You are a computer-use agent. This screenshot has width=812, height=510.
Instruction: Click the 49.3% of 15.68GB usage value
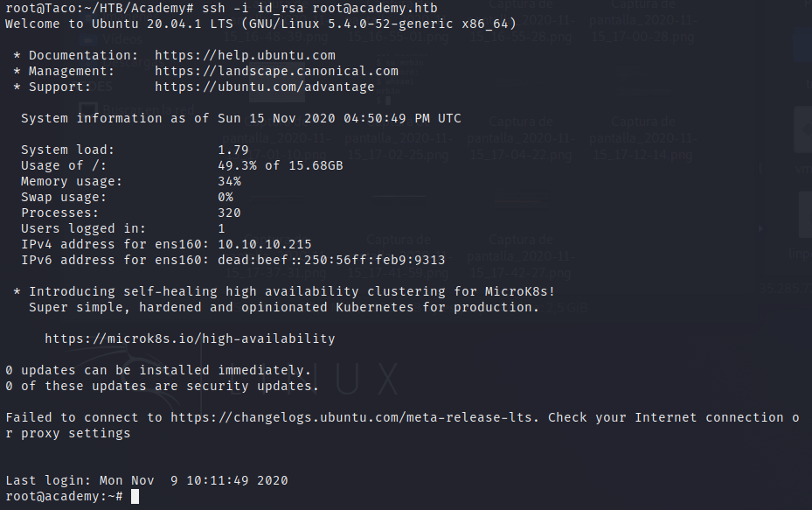pyautogui.click(x=280, y=165)
